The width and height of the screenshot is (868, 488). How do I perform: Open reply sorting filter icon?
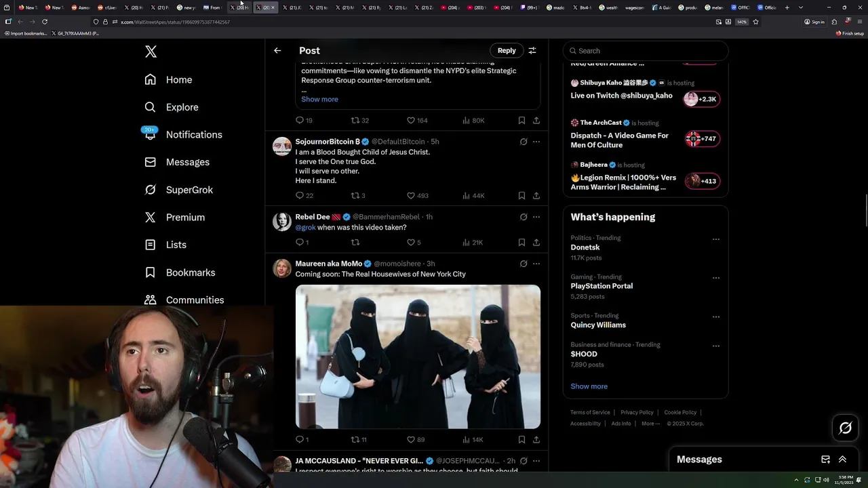tap(532, 50)
